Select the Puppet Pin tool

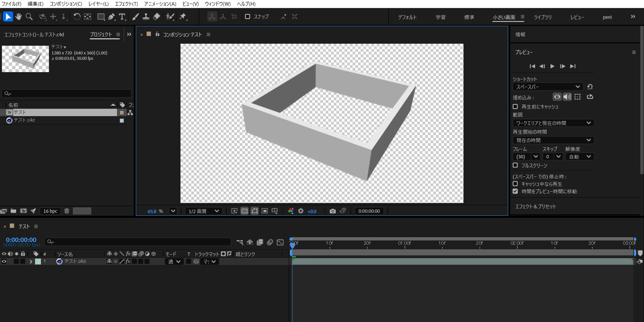[183, 16]
